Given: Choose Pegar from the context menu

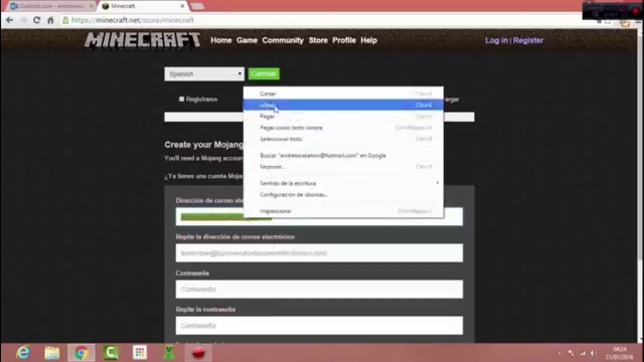Looking at the screenshot, I should 343,116.
